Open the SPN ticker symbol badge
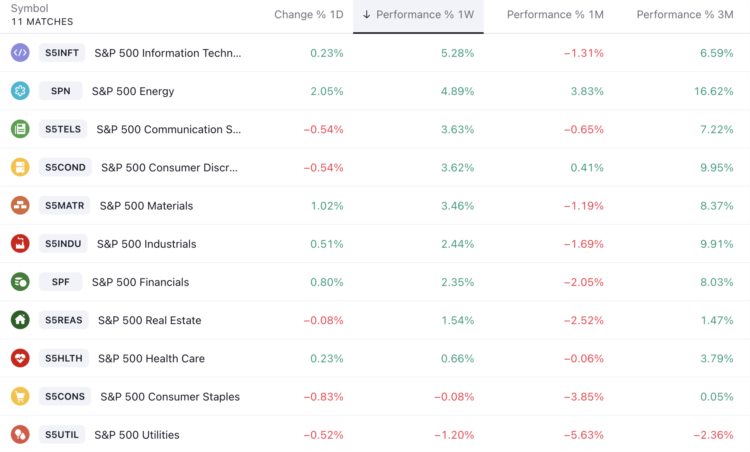Viewport: 750px width, 452px height. coord(60,91)
